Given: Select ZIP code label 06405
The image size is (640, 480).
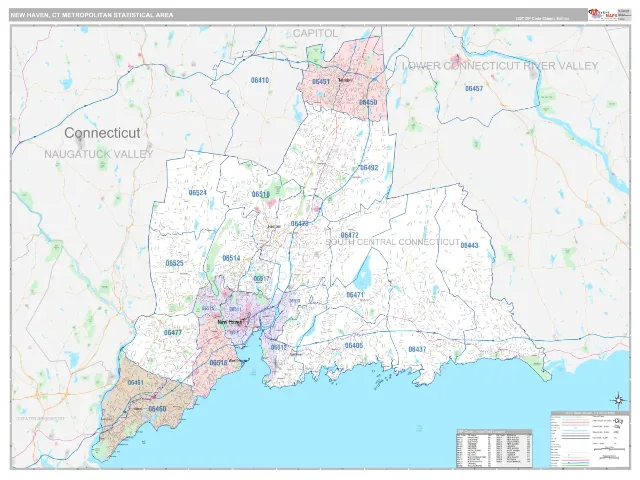Looking at the screenshot, I should [354, 346].
